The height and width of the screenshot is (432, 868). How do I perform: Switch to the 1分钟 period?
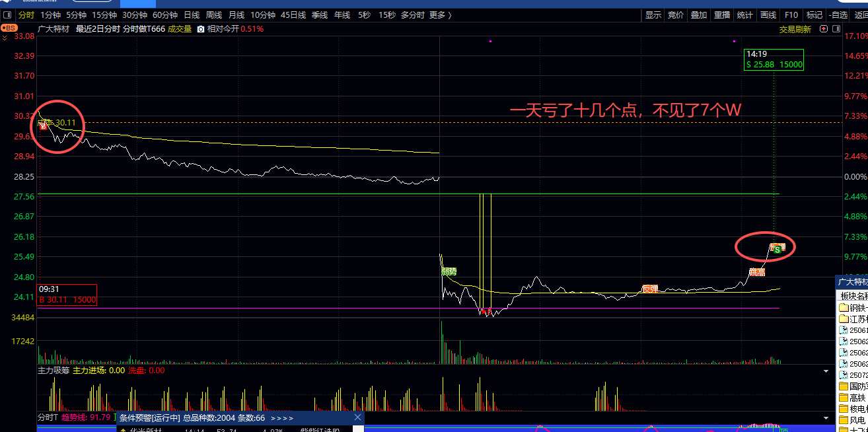[x=51, y=15]
